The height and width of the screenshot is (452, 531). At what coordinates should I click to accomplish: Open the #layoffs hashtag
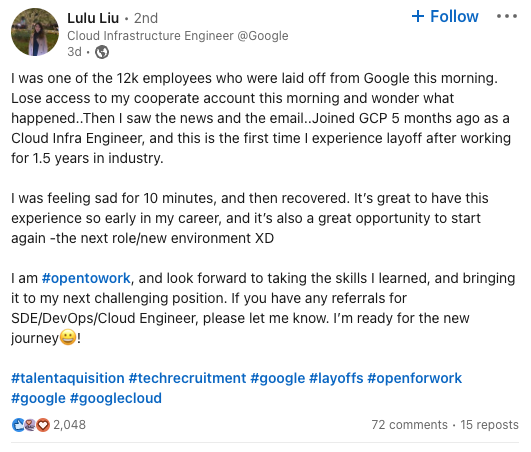coord(336,378)
